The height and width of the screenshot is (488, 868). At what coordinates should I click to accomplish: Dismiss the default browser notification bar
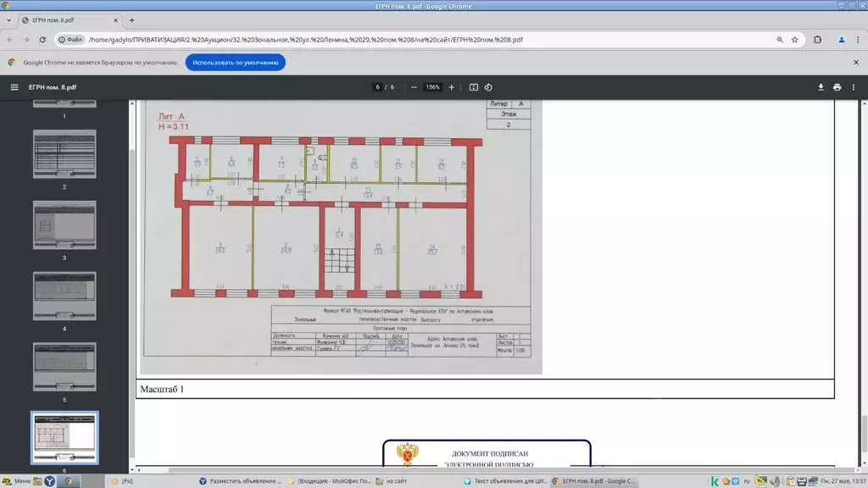(x=856, y=63)
